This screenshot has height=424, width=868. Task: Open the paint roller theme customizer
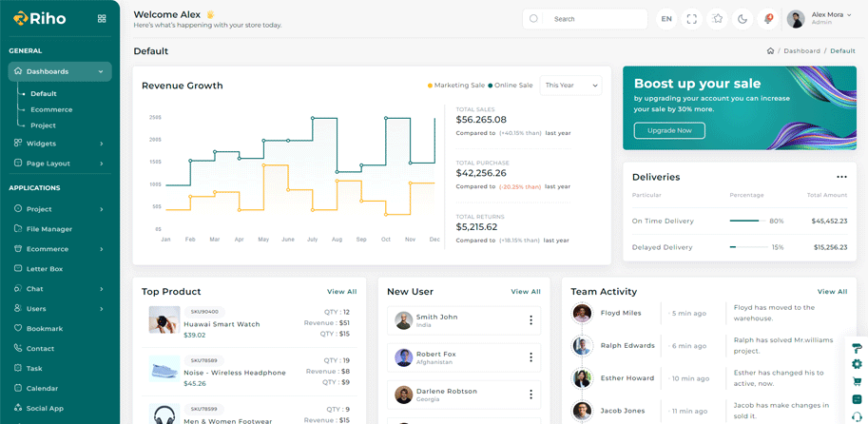(x=857, y=348)
